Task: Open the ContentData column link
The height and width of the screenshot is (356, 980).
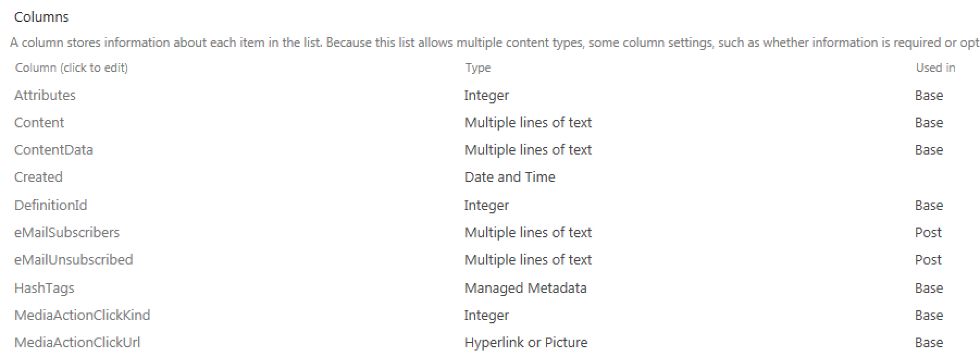Action: (53, 150)
